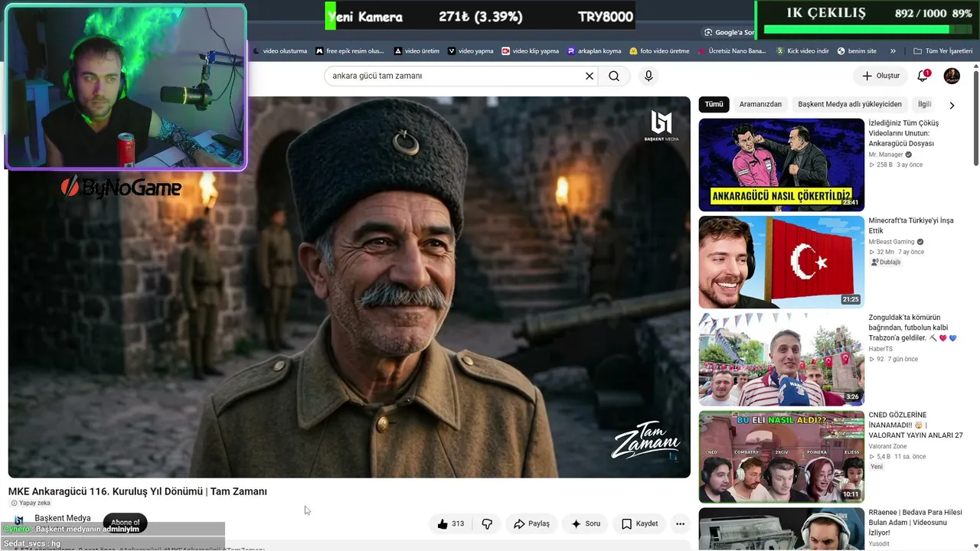Open 'free epik resim olus...' bookmark
This screenshot has width=980, height=551.
[x=349, y=51]
